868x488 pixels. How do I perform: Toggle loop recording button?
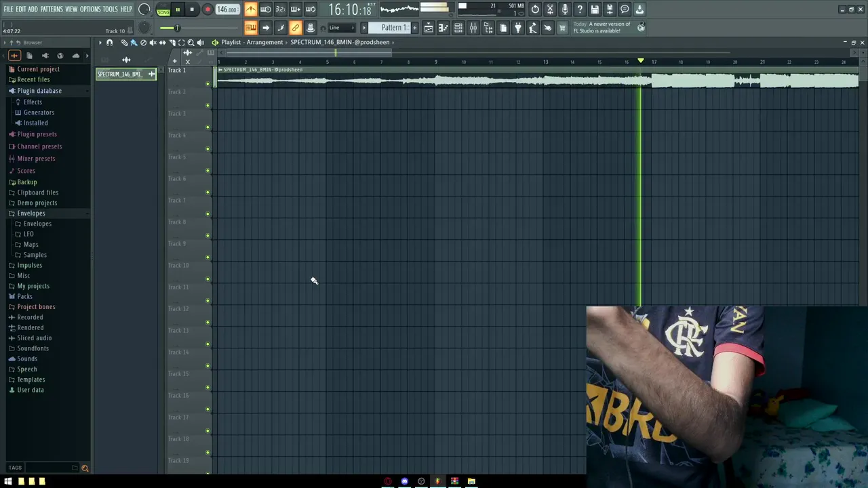[310, 9]
